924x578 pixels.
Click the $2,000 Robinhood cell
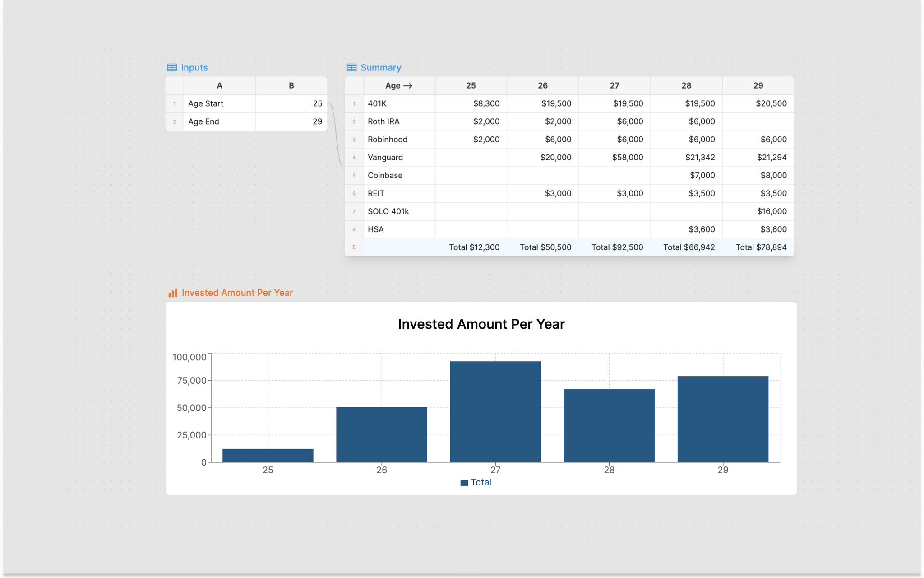pyautogui.click(x=471, y=140)
